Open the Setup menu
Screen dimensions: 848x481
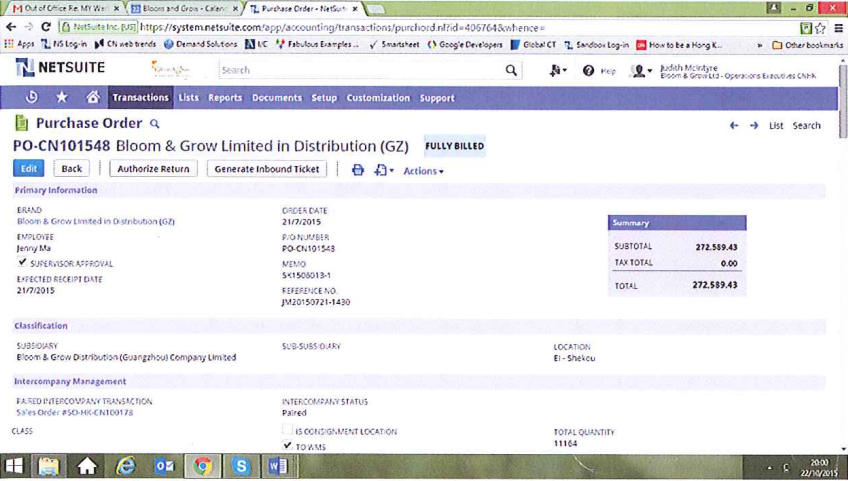click(324, 98)
